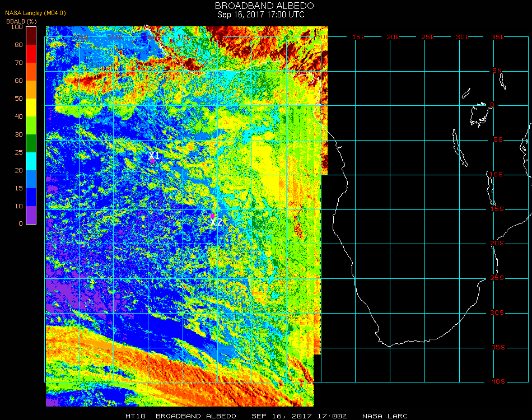Click the 25W longitude label
The width and height of the screenshot is (532, 420).
(x=81, y=37)
